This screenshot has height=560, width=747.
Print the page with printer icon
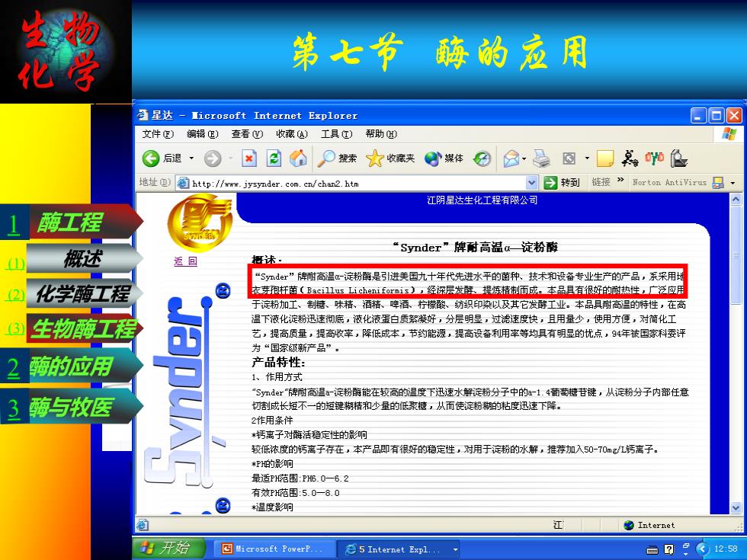click(541, 158)
